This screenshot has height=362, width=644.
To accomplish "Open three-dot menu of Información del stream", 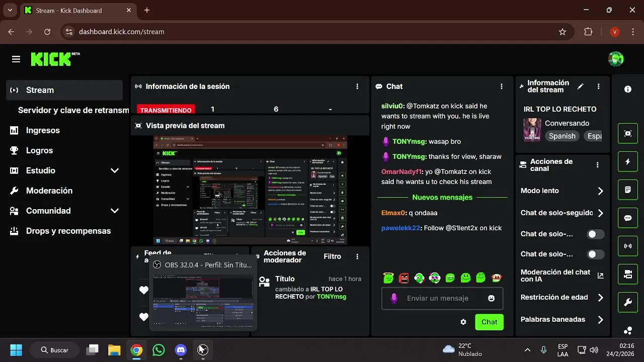I will (x=598, y=86).
